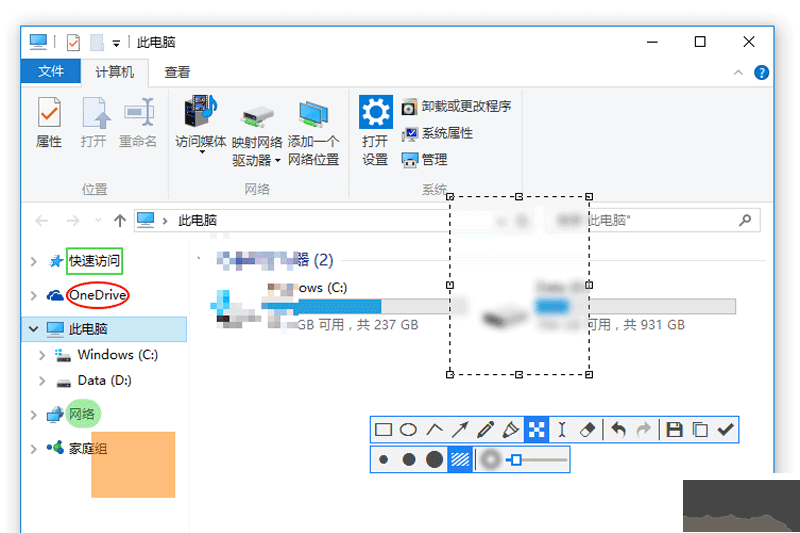
Task: Copy screenshot to clipboard
Action: point(700,430)
